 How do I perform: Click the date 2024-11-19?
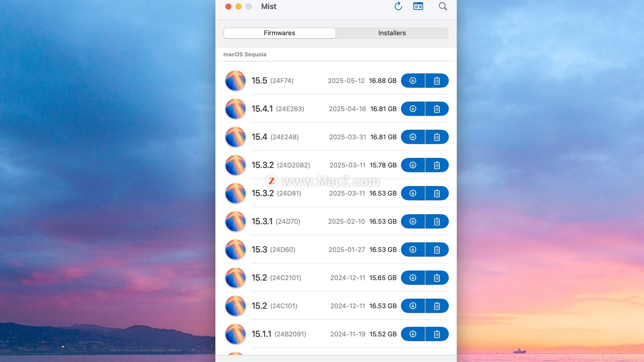[348, 334]
